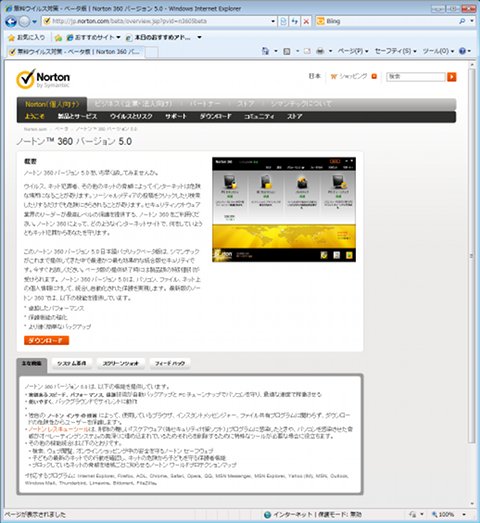
Task: Open the recent pages dropdown beside Forward
Action: [x=35, y=22]
